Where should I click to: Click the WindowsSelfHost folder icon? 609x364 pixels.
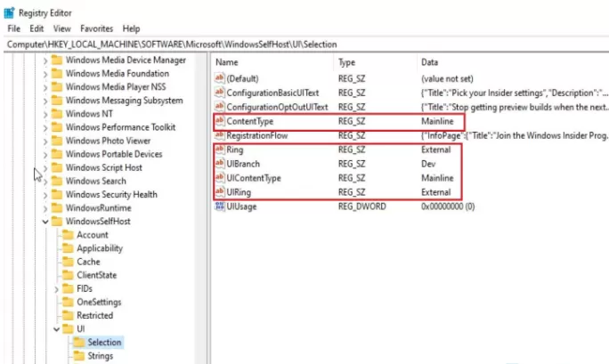click(x=57, y=222)
